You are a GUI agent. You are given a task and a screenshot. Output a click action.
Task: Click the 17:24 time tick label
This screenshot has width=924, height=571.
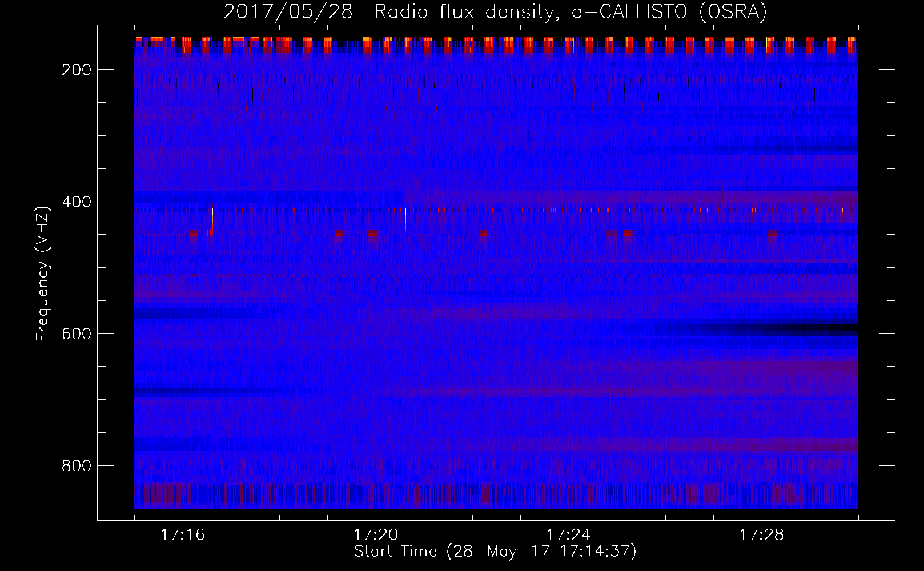(x=569, y=535)
